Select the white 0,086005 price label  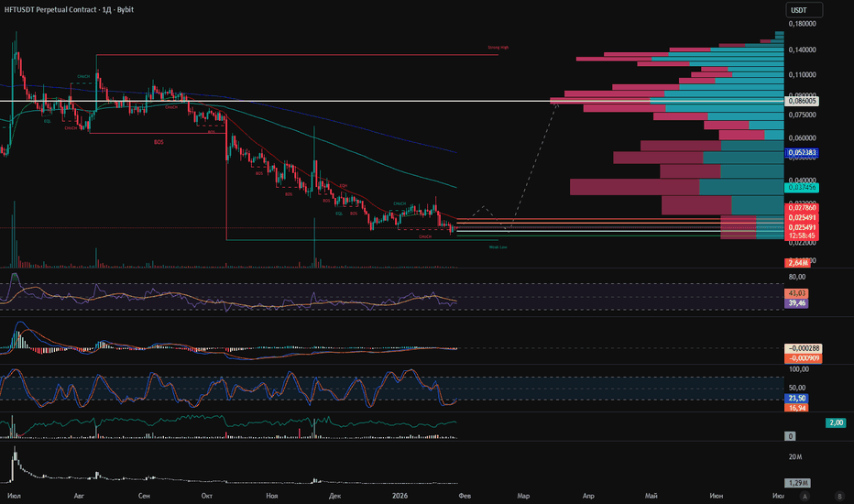803,101
